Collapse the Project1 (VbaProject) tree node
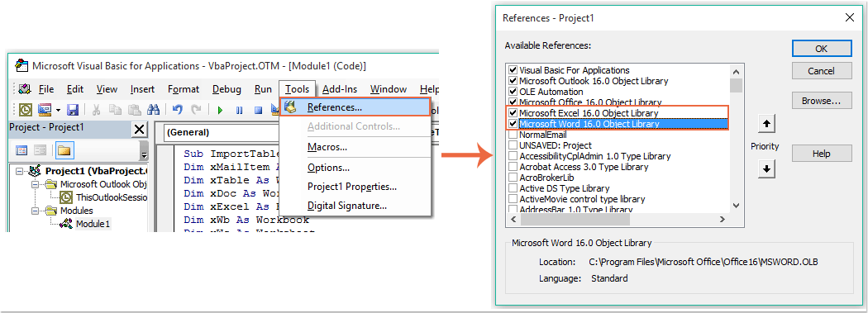 19,171
